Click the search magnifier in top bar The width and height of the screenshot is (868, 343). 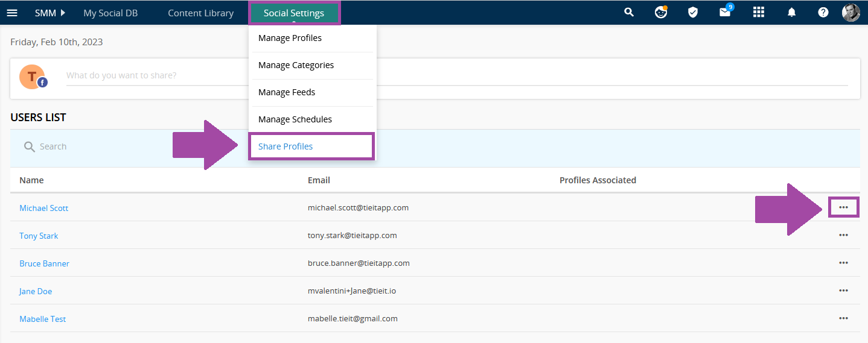point(629,12)
